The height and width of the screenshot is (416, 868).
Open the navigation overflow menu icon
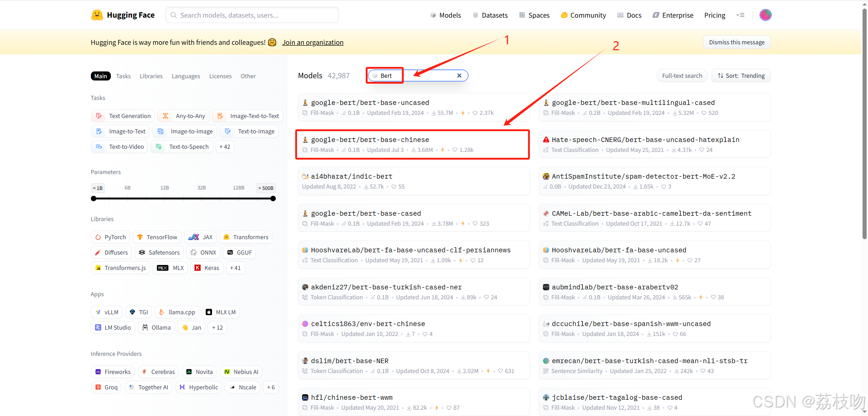pos(740,15)
